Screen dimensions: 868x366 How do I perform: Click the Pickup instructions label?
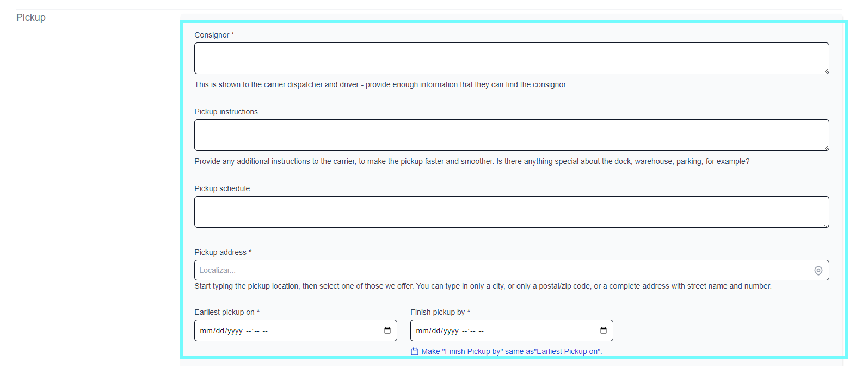(x=226, y=112)
